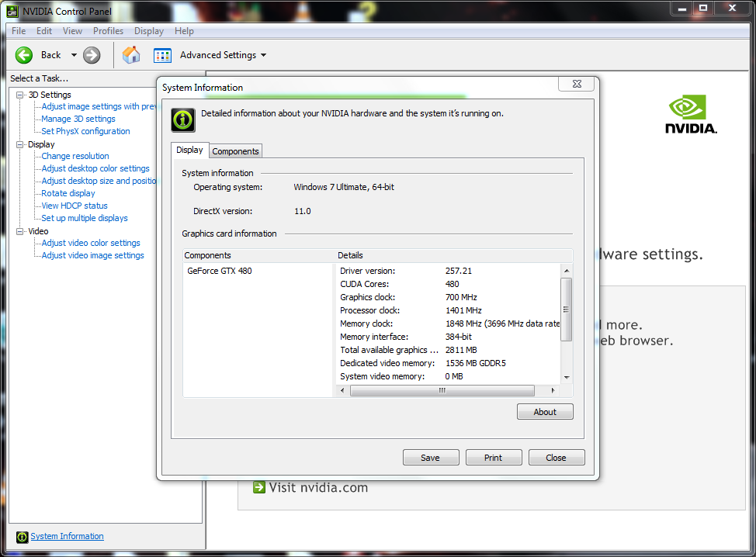Screen dimensions: 756x557
Task: Click the System Information icon at bottom-left
Action: [x=22, y=537]
